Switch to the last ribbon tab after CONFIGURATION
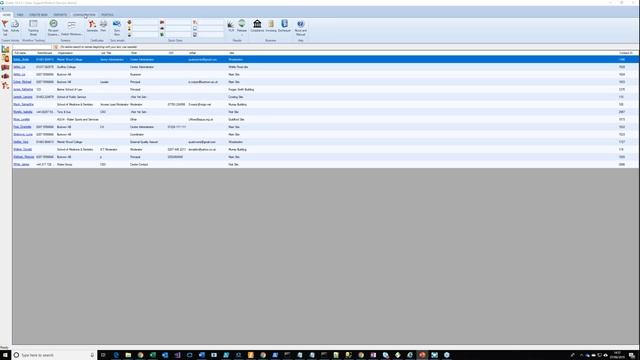Screen dimensions: 640x360 107,15
